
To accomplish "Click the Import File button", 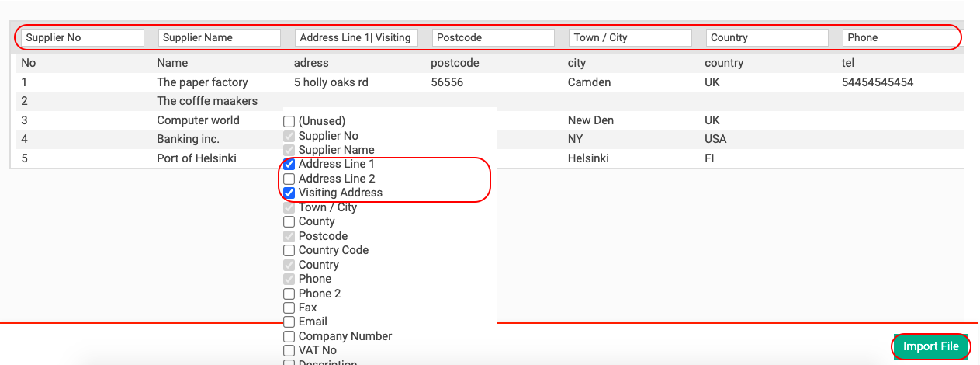I will click(931, 346).
